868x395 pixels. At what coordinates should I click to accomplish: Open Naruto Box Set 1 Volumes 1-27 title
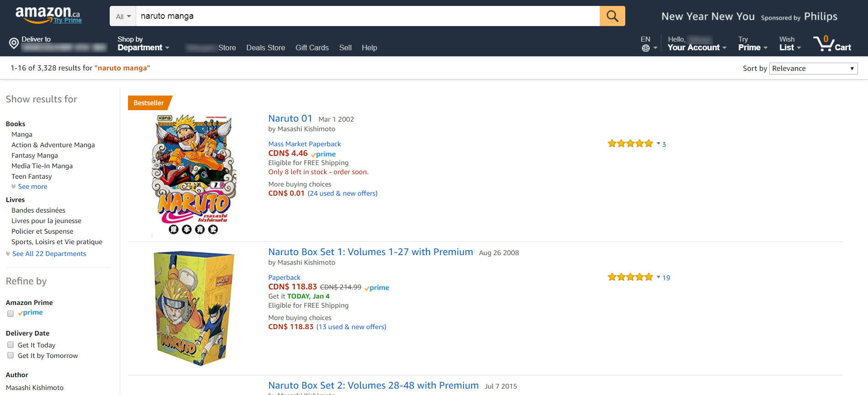[371, 252]
